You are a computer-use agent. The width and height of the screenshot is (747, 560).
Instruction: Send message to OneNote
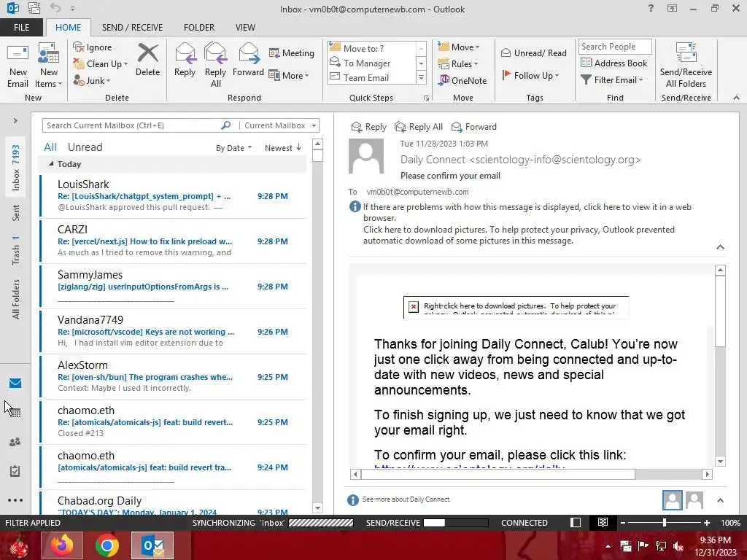point(462,80)
